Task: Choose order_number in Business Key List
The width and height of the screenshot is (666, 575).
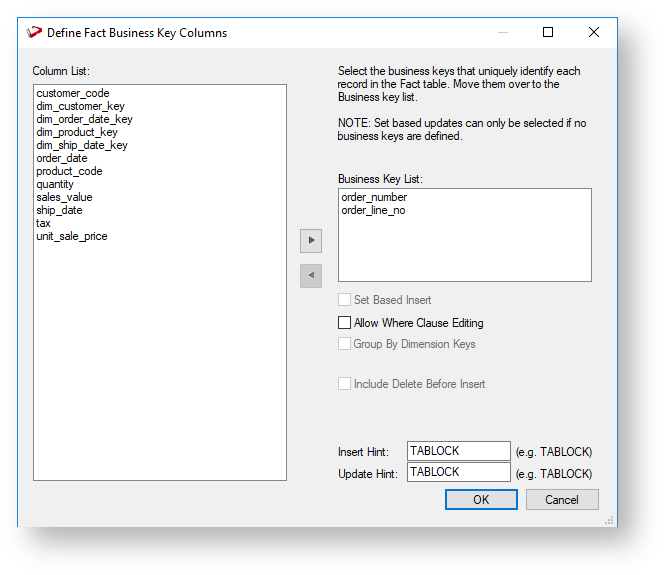Action: click(374, 197)
